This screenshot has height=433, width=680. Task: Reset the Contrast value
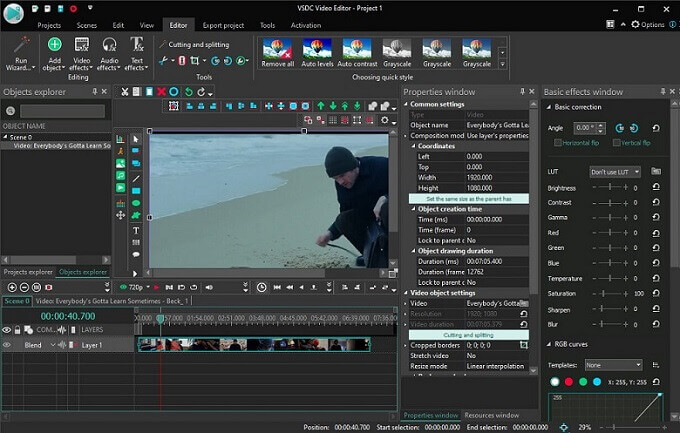coord(656,202)
